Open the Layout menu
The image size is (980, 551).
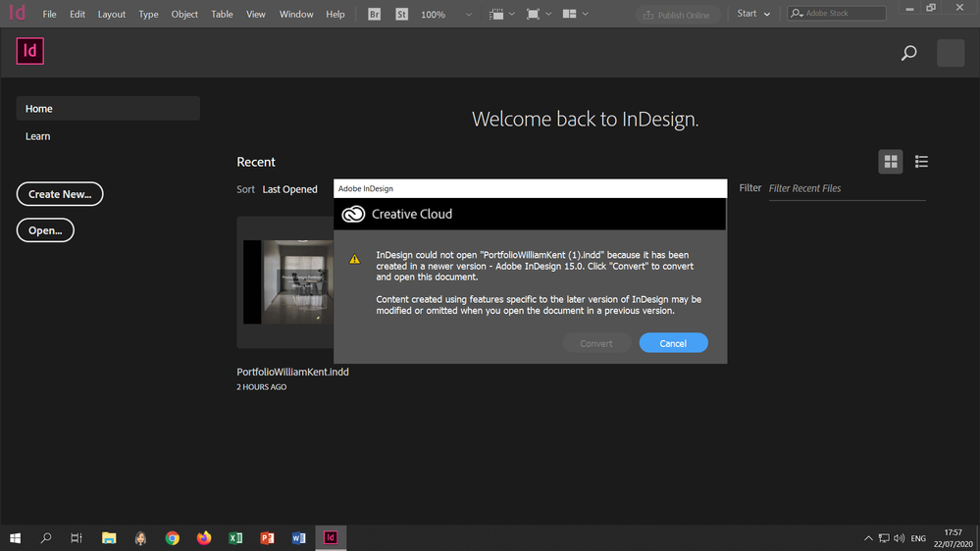click(111, 14)
